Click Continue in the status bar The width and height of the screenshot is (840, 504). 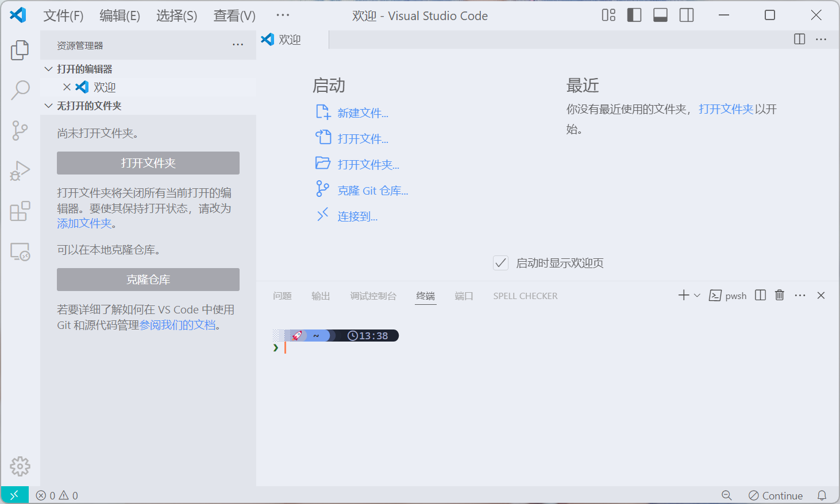pyautogui.click(x=776, y=495)
